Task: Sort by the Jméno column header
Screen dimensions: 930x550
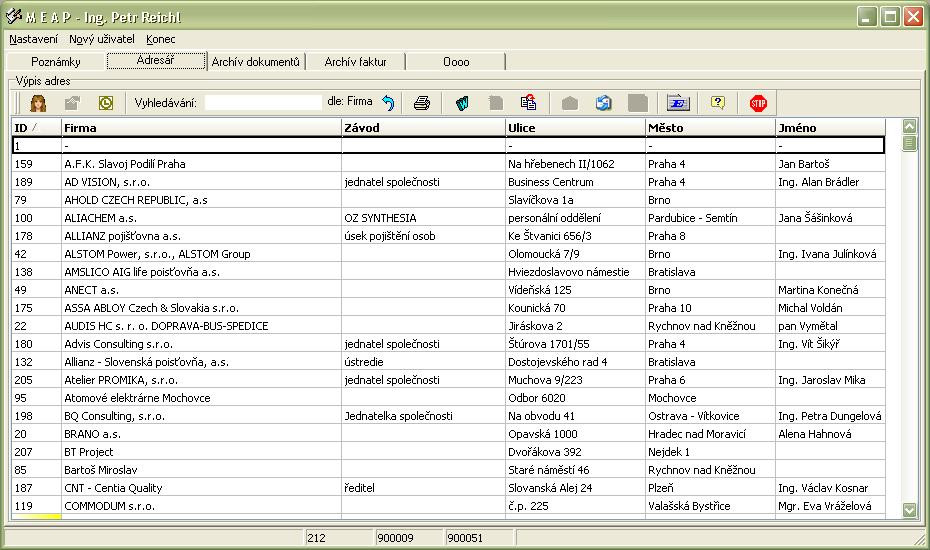Action: point(830,128)
